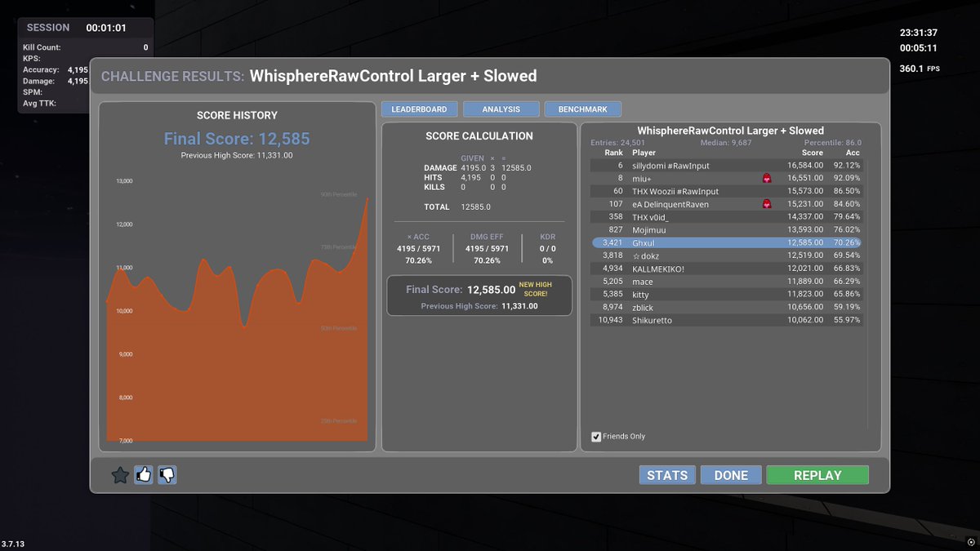Click the red badge icon beside miu+
This screenshot has height=551, width=980.
[x=767, y=178]
